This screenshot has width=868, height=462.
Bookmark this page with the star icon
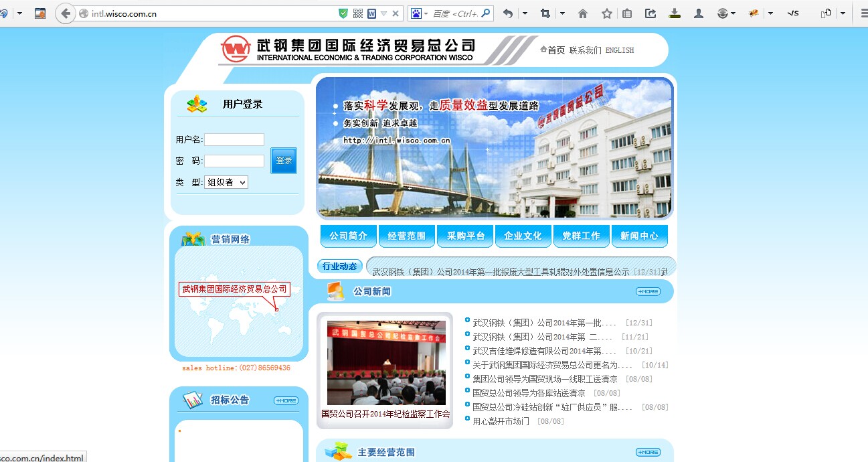pyautogui.click(x=607, y=13)
